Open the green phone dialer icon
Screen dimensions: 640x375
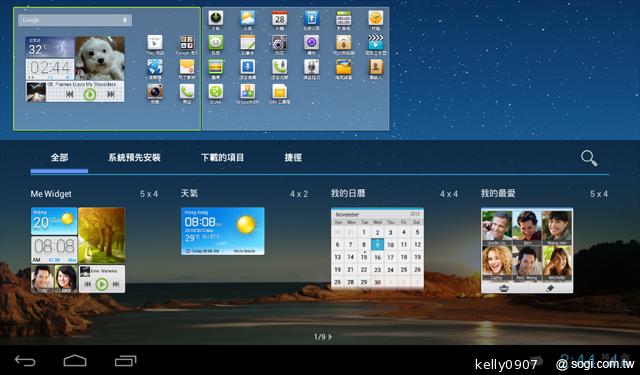point(187,91)
